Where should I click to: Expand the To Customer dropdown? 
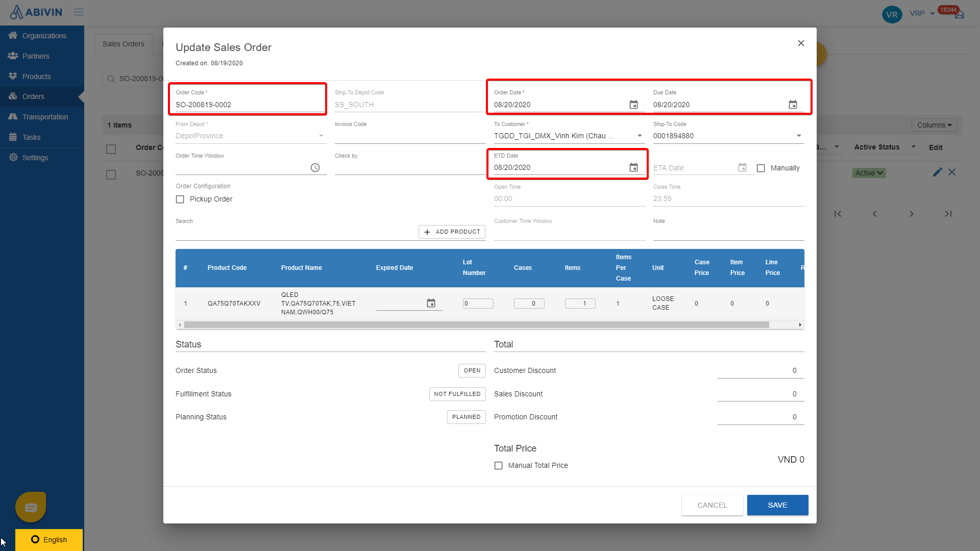[640, 136]
